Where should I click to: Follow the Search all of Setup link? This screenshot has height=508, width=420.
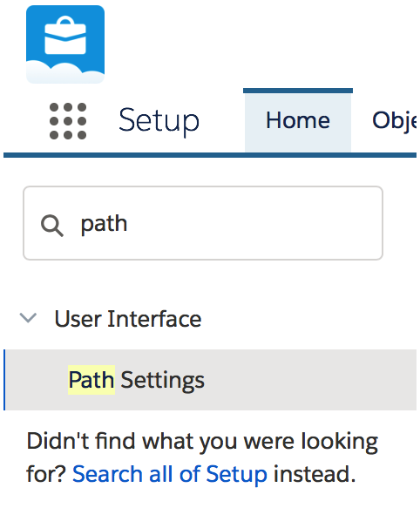[170, 474]
